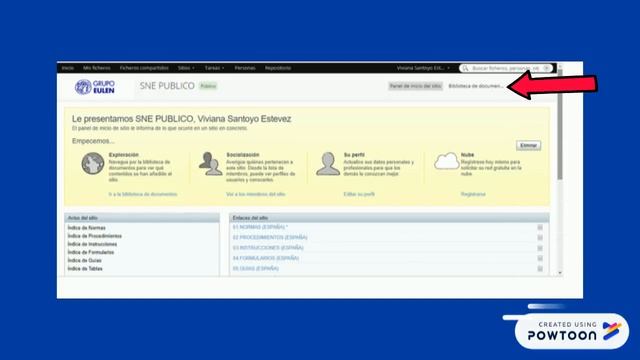Viewport: 640px width, 360px height.
Task: Go to Inicio in the top bar
Action: pos(68,68)
